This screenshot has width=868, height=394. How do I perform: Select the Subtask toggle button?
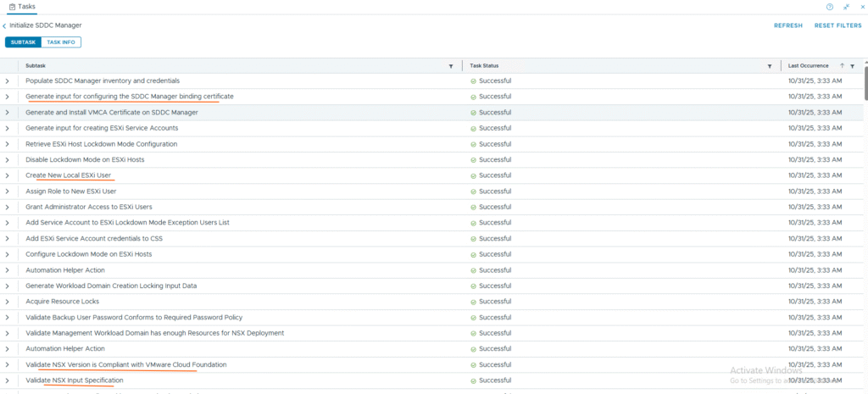point(23,42)
